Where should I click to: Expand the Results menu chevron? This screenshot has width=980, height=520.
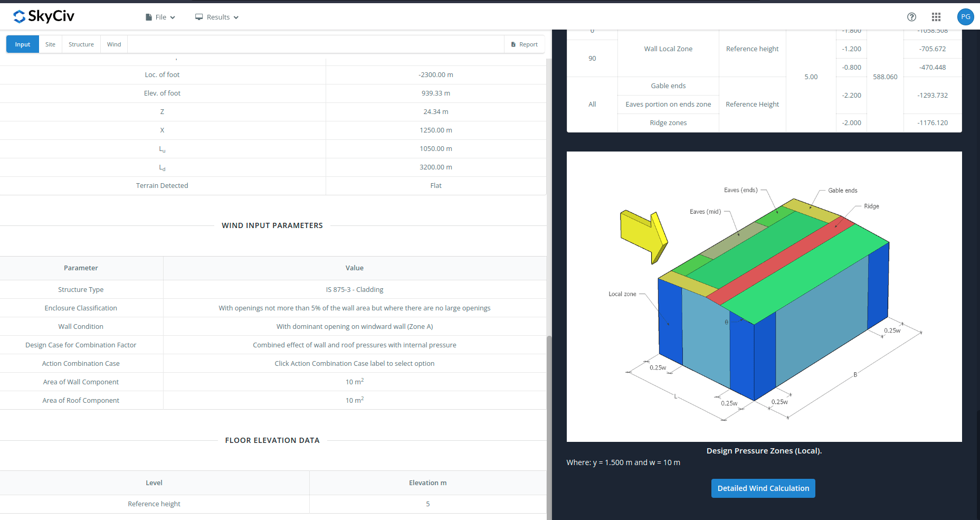tap(236, 18)
